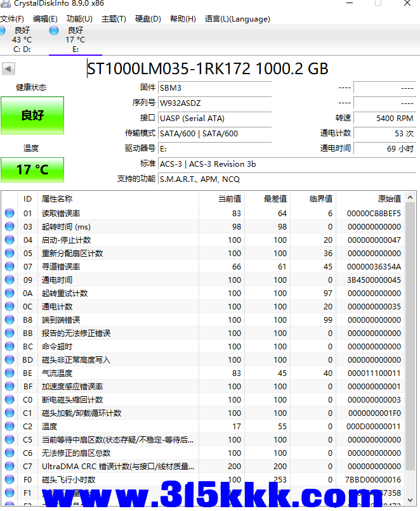The image size is (420, 511).
Task: Click status orb of attribute 09 通电时间
Action: pos(10,280)
